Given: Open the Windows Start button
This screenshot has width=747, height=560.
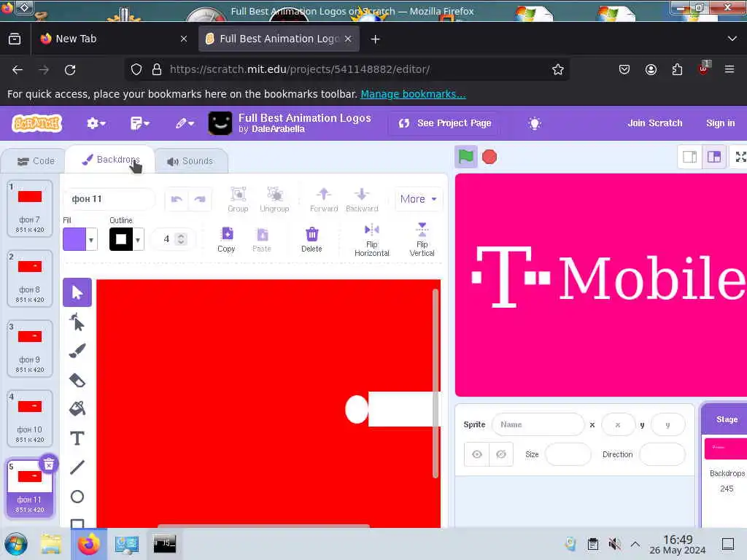Looking at the screenshot, I should point(16,544).
